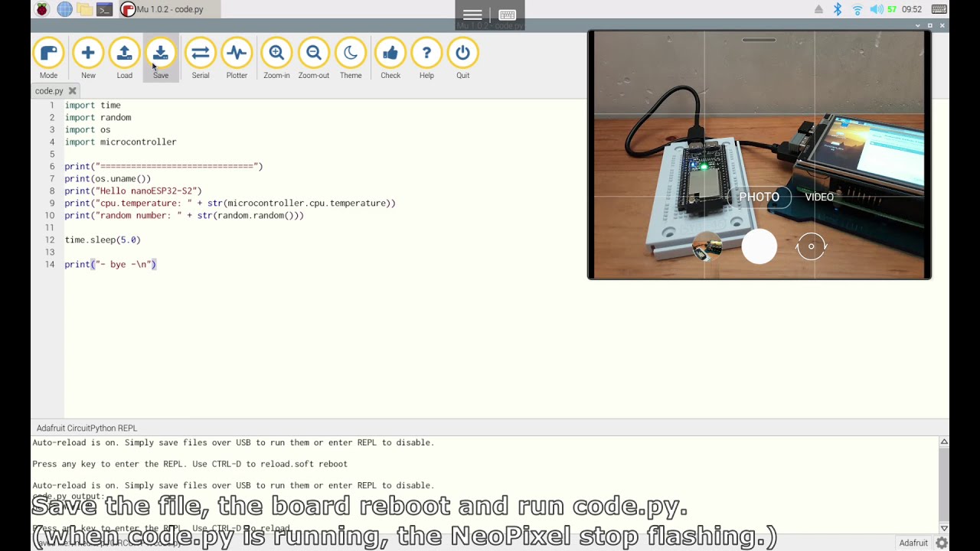Click the 'time.sleep(5.0)' line
Viewport: 980px width, 551px height.
pyautogui.click(x=103, y=240)
